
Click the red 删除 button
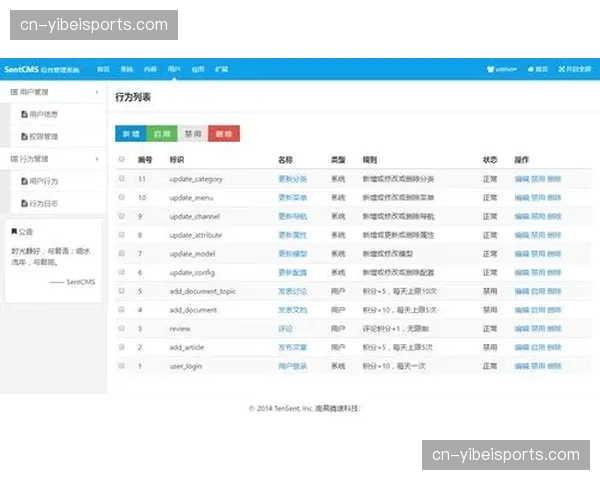pyautogui.click(x=224, y=134)
